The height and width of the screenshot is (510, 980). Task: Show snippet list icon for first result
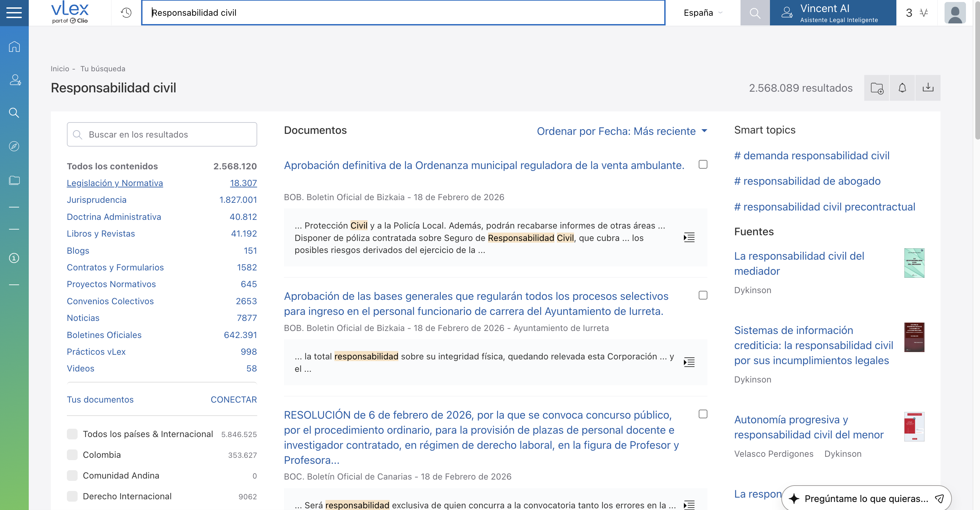(689, 238)
